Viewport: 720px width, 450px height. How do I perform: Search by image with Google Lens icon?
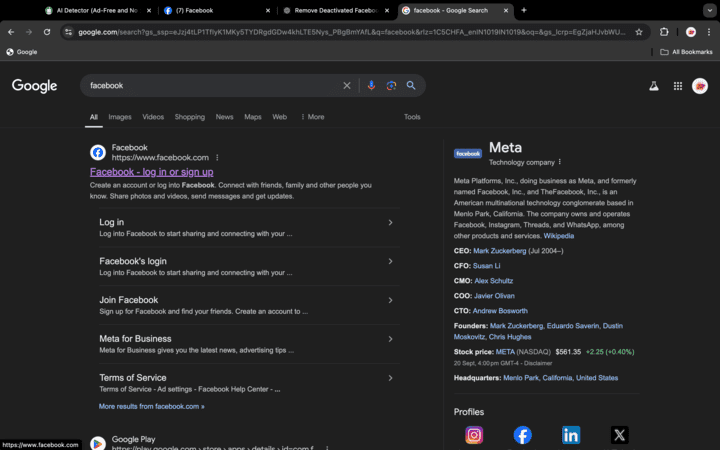(x=391, y=85)
